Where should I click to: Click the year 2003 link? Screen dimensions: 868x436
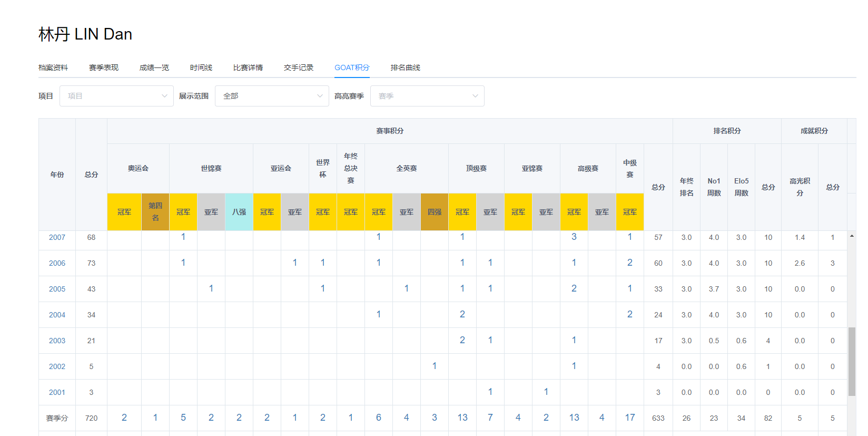57,341
